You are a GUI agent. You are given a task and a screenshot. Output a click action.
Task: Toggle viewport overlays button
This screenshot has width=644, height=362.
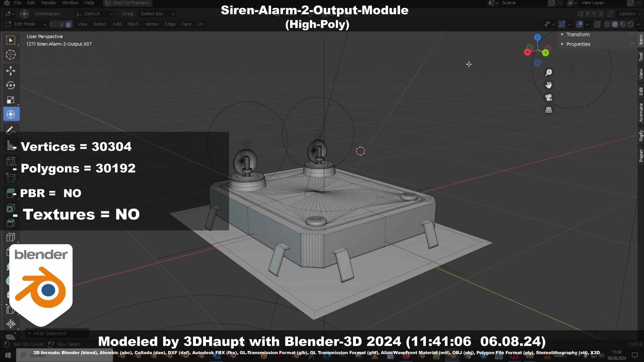tap(579, 24)
